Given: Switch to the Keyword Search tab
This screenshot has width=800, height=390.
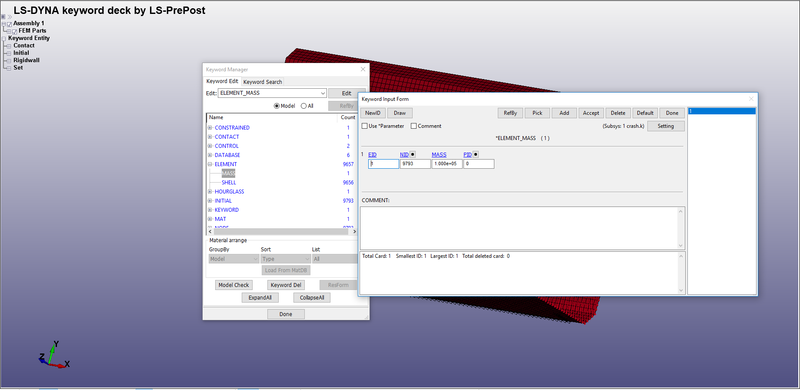Looking at the screenshot, I should (262, 82).
